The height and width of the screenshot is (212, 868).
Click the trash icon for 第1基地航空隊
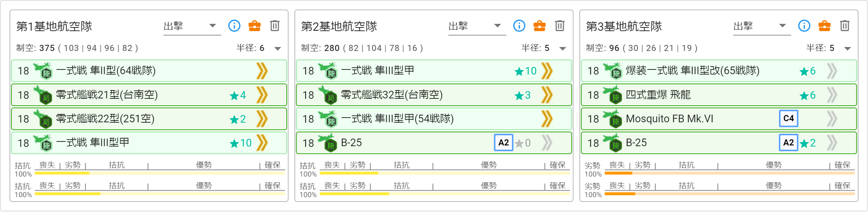(x=275, y=26)
